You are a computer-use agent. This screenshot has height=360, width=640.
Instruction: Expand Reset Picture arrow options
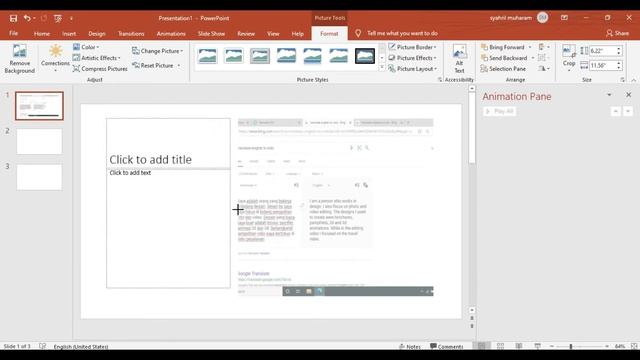(179, 65)
